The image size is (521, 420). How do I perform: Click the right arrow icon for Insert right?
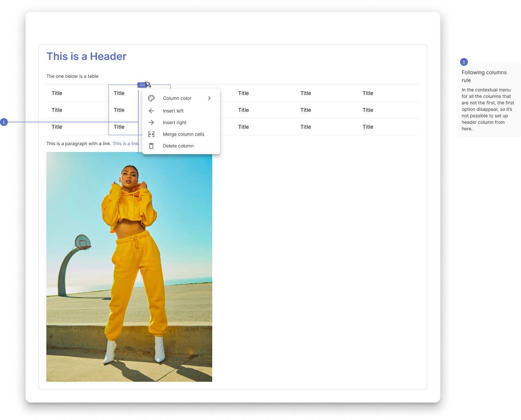151,122
